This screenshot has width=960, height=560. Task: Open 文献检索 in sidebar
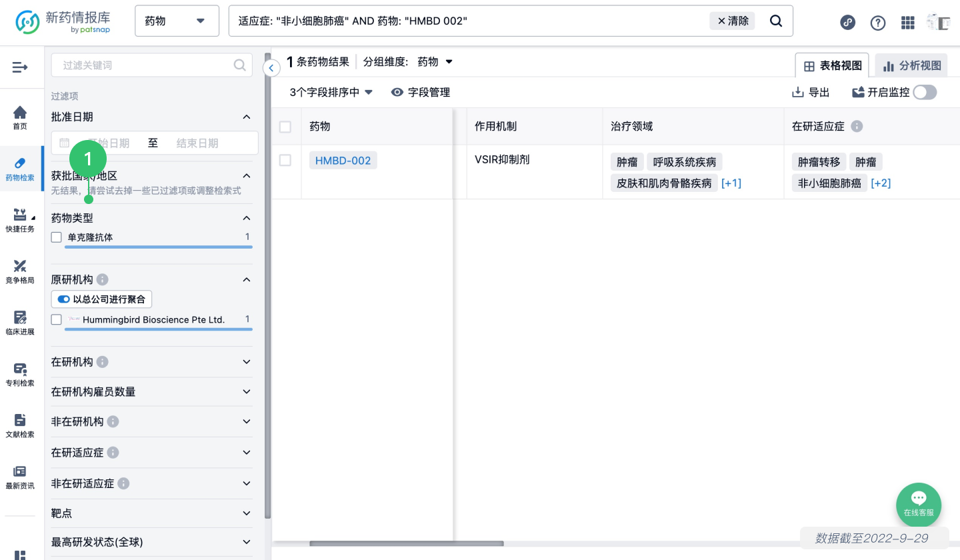click(x=20, y=426)
